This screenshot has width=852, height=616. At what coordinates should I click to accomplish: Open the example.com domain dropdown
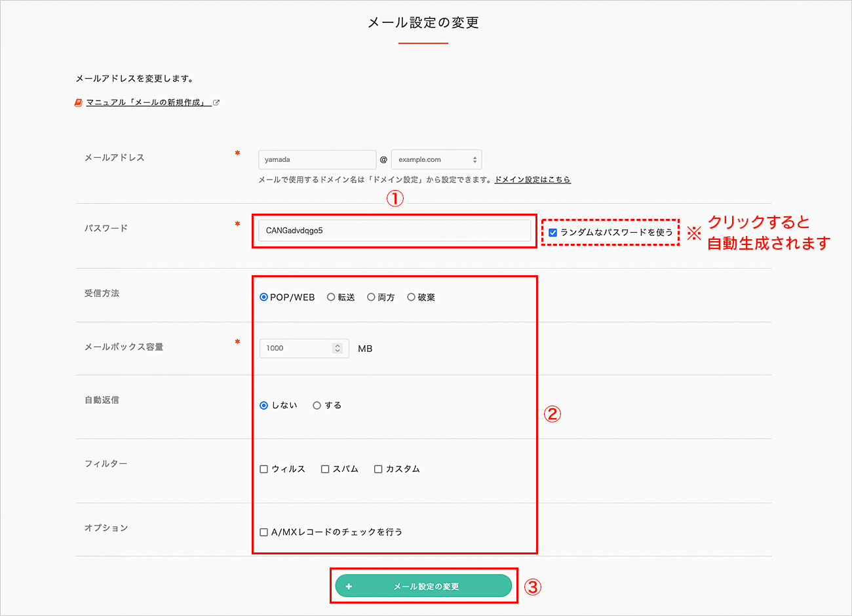436,159
